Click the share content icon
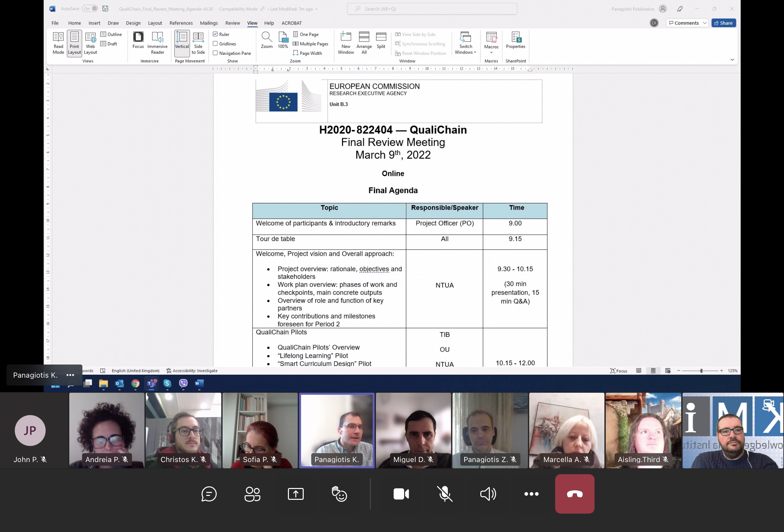Screen dimensions: 784x532 [295, 494]
